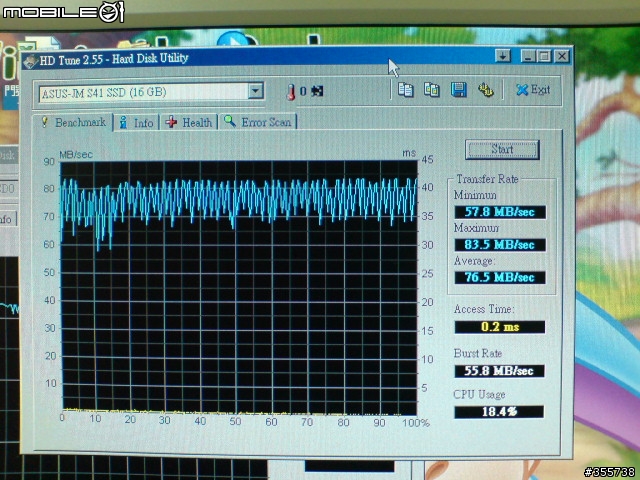640x480 pixels.
Task: Maximize the HD Tune window
Action: click(x=544, y=56)
